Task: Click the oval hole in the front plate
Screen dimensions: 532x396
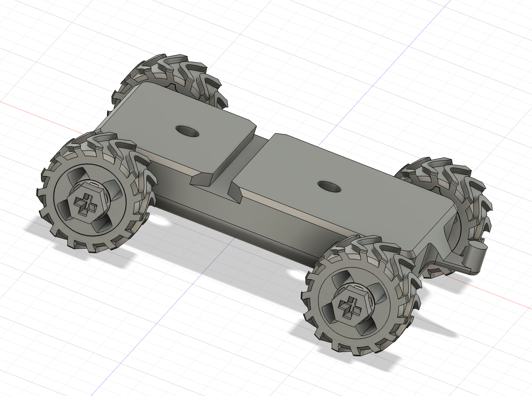Action: tap(187, 131)
